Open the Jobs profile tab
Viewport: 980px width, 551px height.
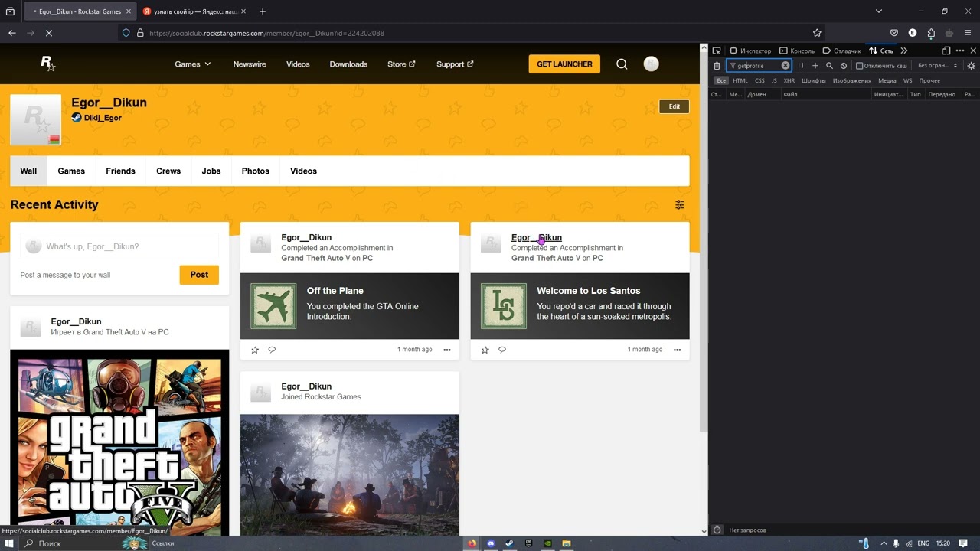[x=211, y=171]
